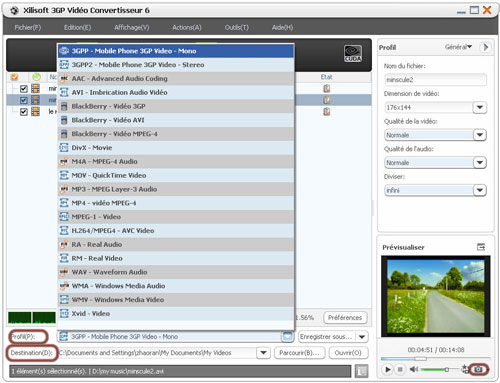The height and width of the screenshot is (383, 500).
Task: Open the Fichier(F) menu
Action: coord(28,27)
